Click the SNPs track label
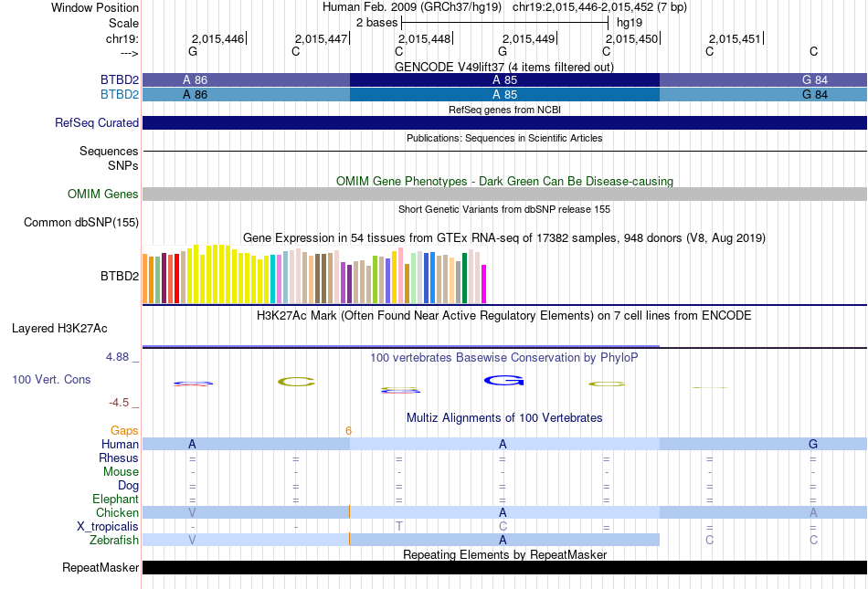 [123, 165]
